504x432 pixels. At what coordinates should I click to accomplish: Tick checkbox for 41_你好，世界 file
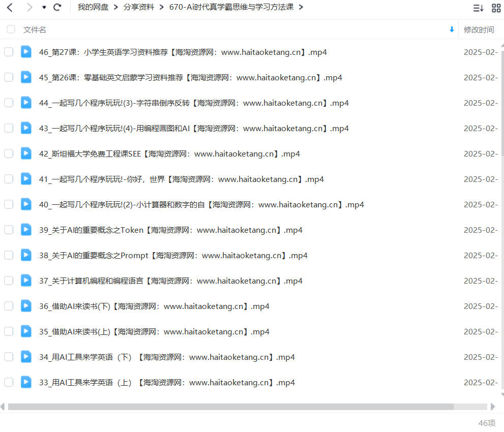[9, 179]
